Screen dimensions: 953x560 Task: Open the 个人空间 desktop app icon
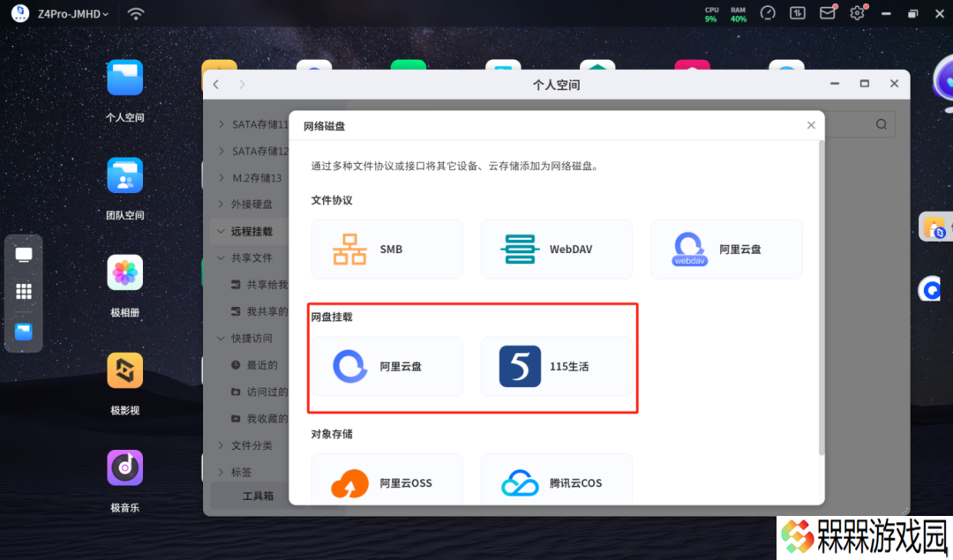pos(124,78)
